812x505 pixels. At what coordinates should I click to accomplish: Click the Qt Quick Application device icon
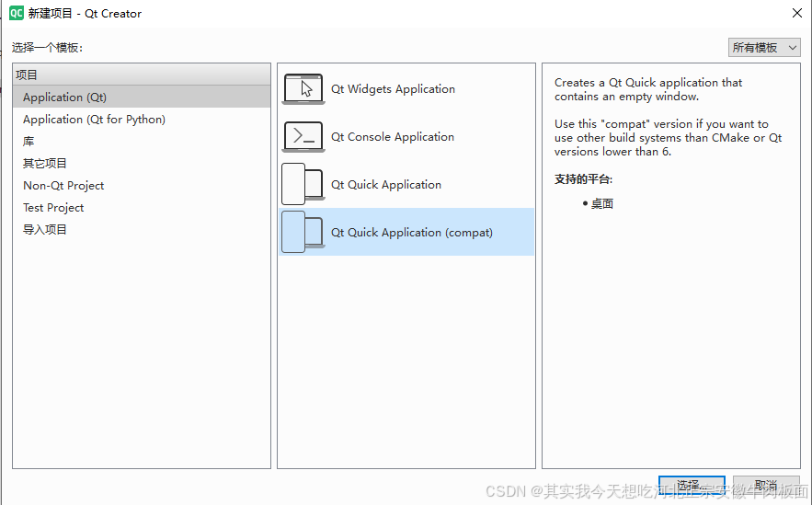tap(303, 184)
